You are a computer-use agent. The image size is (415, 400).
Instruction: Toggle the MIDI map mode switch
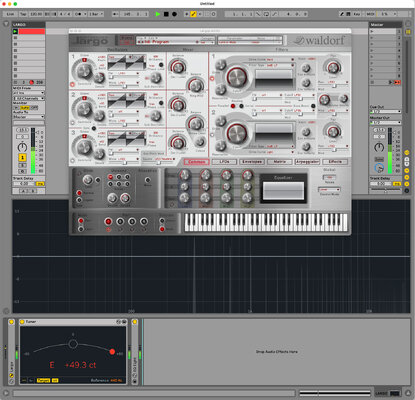[x=370, y=14]
